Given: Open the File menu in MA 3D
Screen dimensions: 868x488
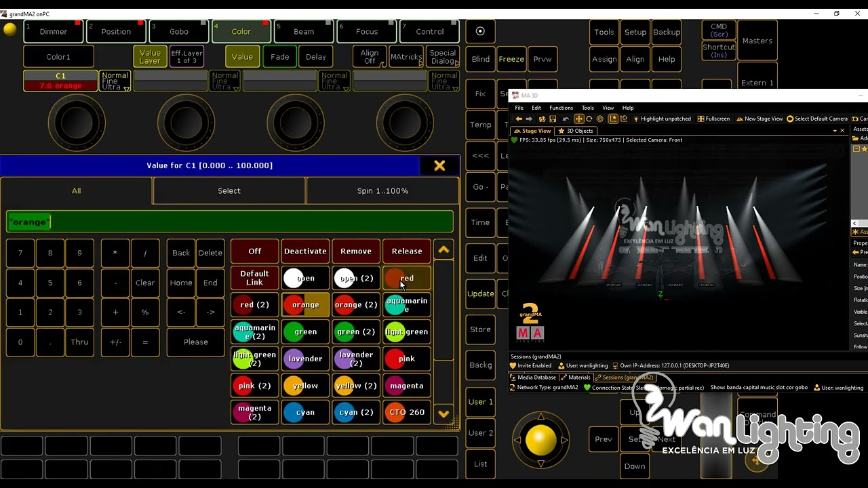Looking at the screenshot, I should (x=519, y=108).
